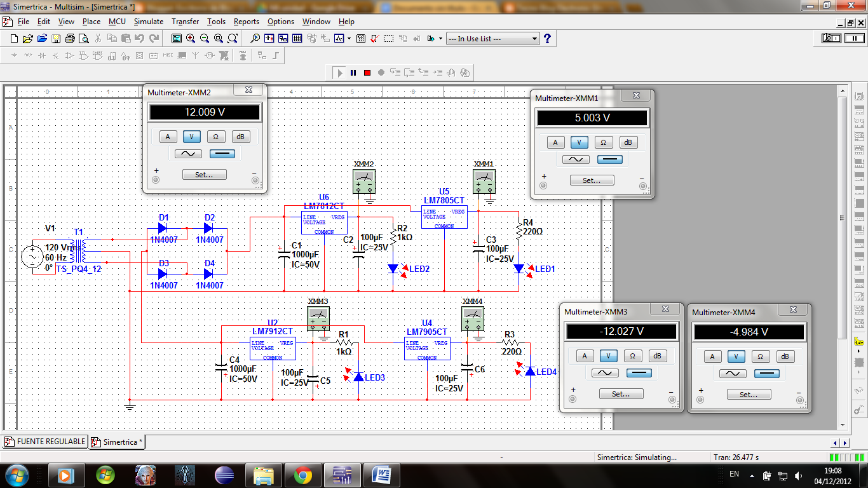The image size is (868, 488).
Task: Switch to the FUENTE REGULABLE tab
Action: 44,441
